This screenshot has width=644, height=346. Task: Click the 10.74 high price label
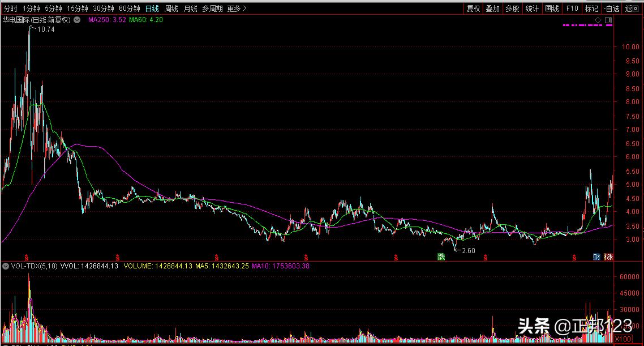click(x=46, y=29)
